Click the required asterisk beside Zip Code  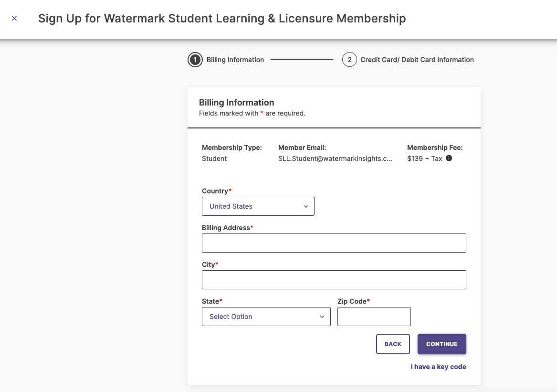pos(368,301)
